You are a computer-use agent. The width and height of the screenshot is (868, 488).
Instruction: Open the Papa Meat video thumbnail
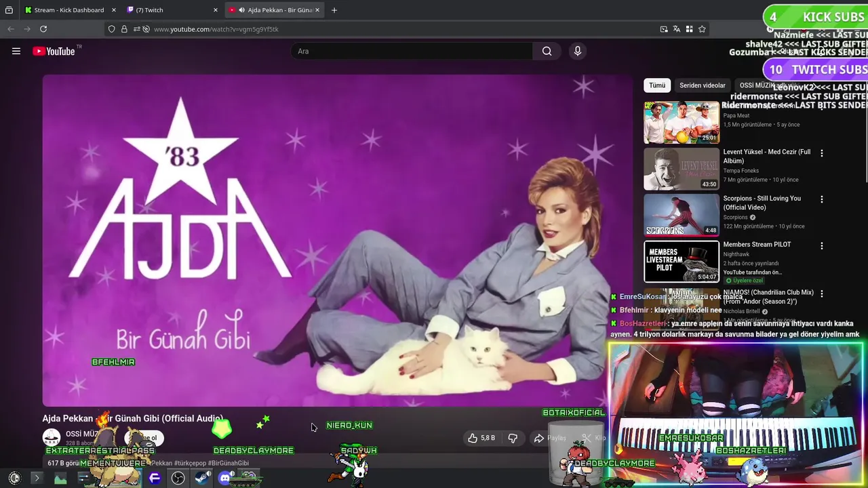[x=682, y=123]
